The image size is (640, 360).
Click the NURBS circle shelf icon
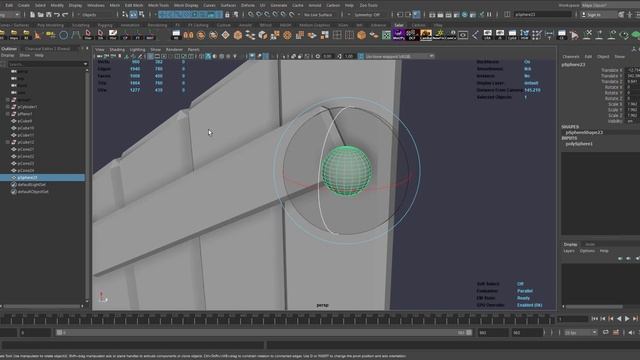coord(63,35)
